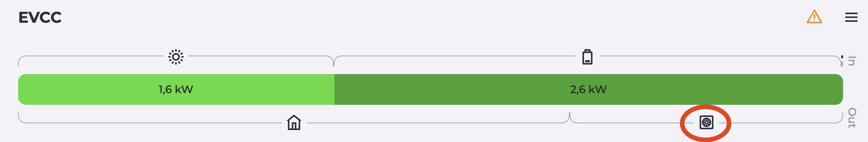Click the home battery icon
The height and width of the screenshot is (142, 868).
coord(587,57)
